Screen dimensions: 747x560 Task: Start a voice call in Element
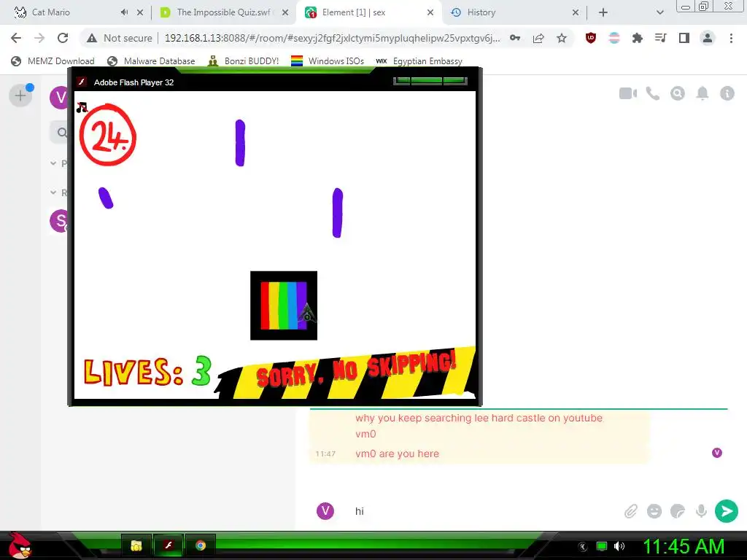pyautogui.click(x=653, y=93)
